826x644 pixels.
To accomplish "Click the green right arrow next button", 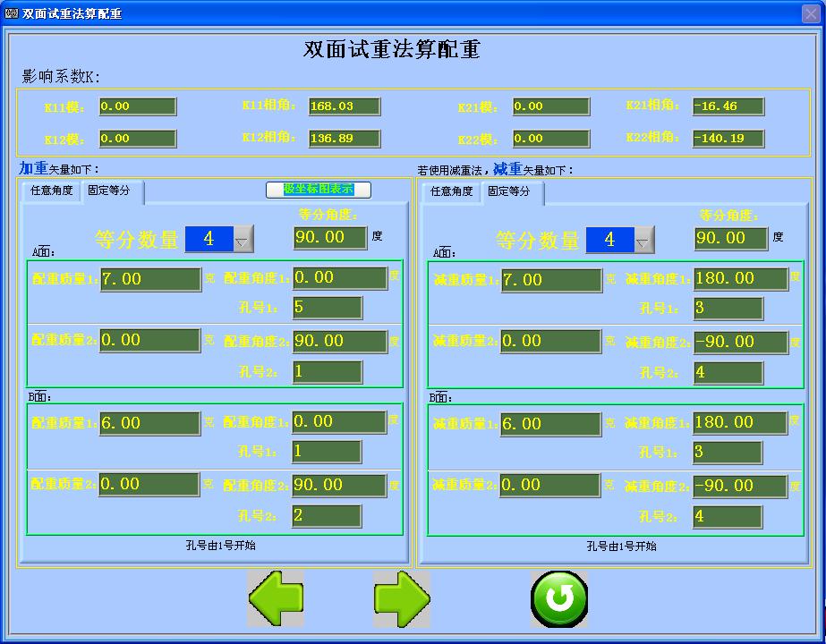I will point(402,598).
